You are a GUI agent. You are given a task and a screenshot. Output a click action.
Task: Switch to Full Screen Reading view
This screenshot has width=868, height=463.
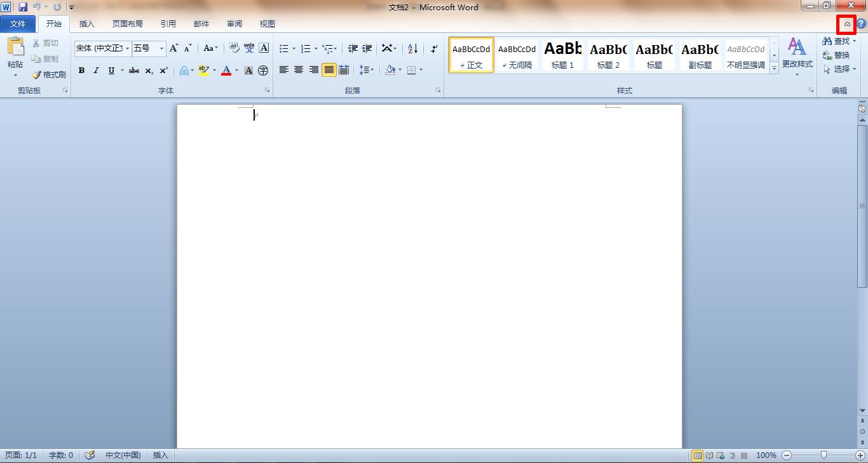709,455
